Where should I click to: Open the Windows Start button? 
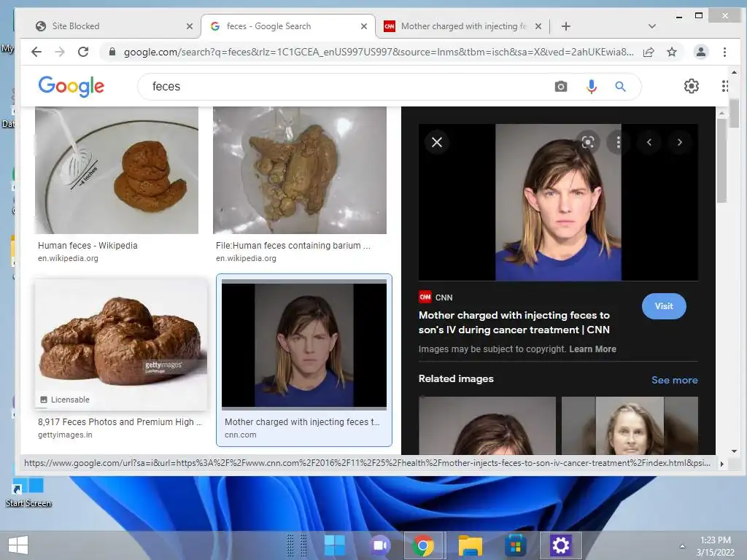click(18, 545)
